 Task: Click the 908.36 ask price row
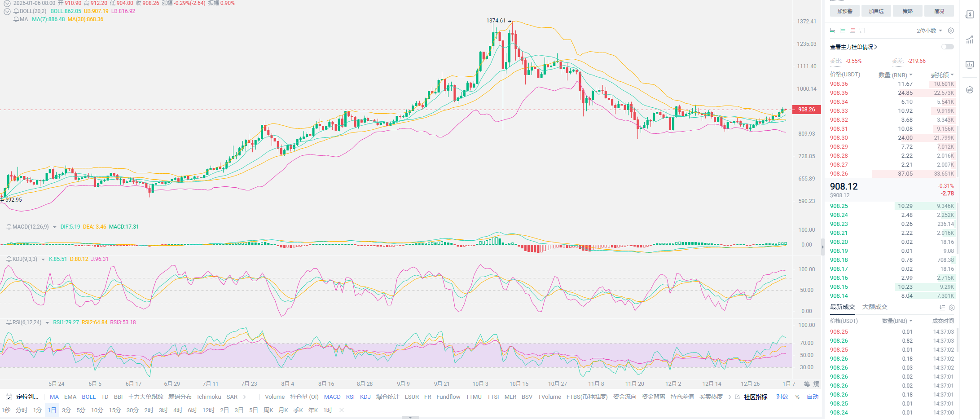point(839,84)
